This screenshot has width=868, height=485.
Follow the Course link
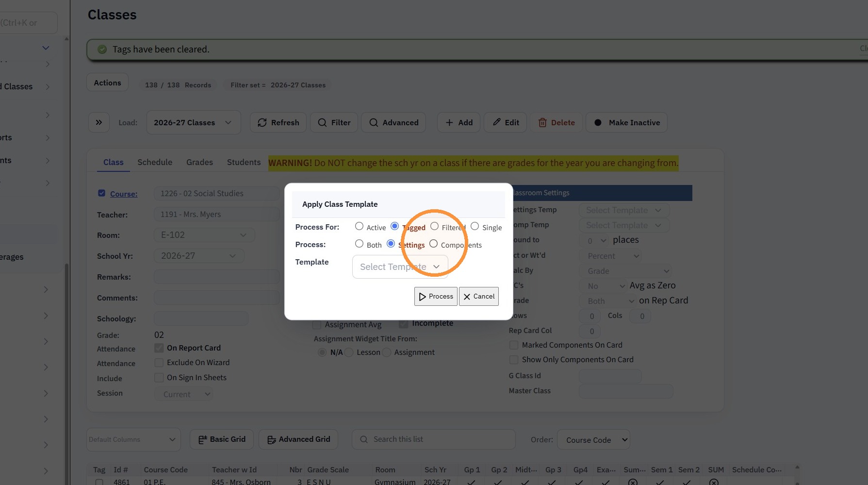click(x=124, y=194)
